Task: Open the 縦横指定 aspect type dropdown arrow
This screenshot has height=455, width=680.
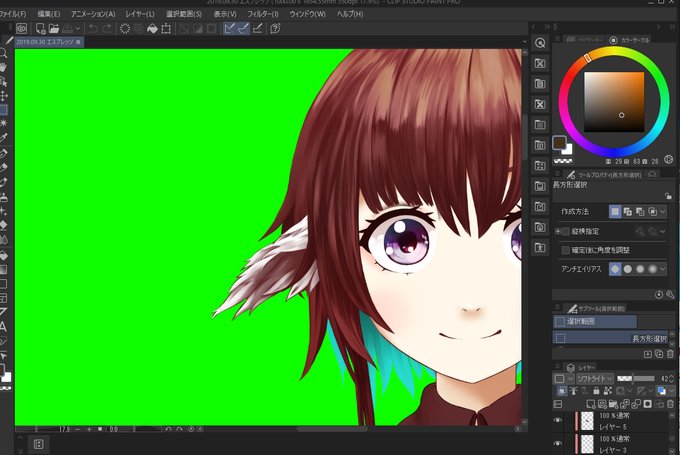Action: click(x=663, y=232)
